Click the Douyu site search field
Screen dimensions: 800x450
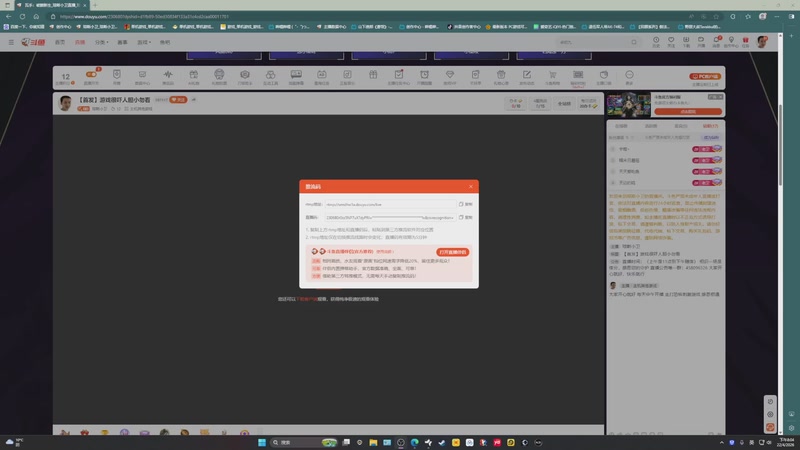(593, 42)
